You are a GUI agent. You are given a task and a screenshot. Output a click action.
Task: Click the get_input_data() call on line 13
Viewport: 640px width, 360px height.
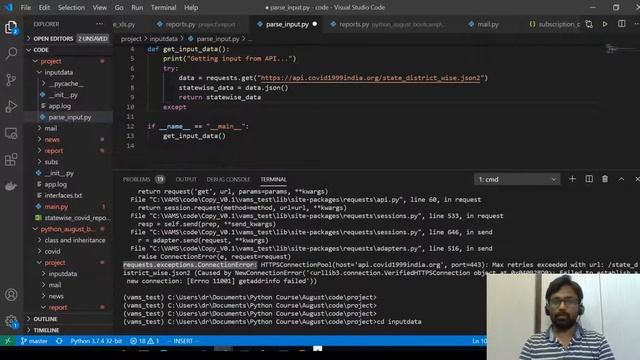coord(194,136)
